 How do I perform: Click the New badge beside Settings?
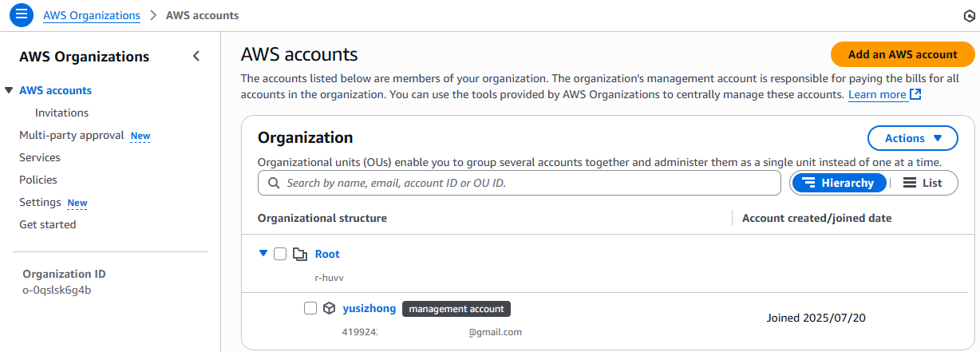pyautogui.click(x=77, y=203)
